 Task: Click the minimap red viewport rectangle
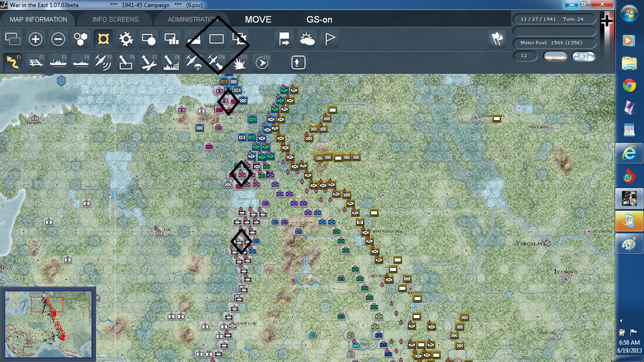pyautogui.click(x=47, y=304)
